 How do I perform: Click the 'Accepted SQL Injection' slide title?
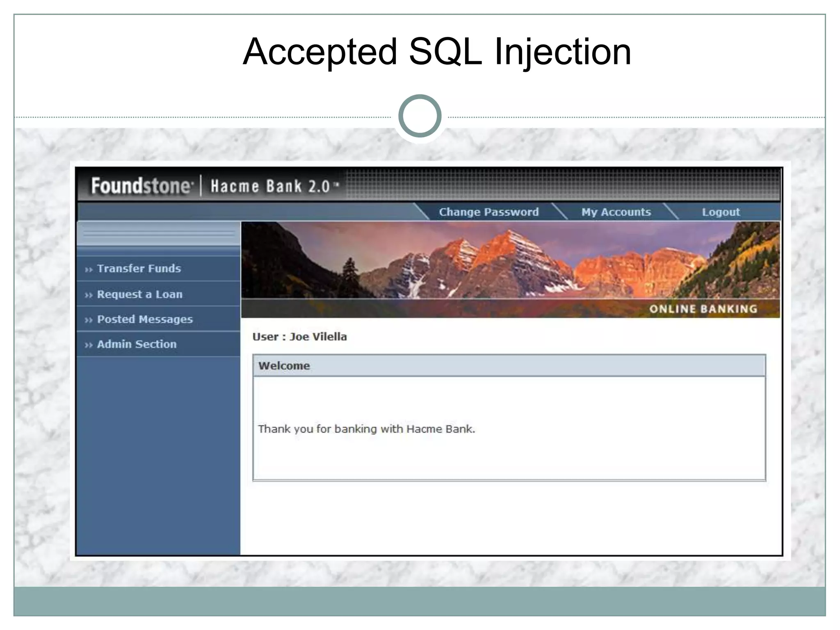coord(436,52)
